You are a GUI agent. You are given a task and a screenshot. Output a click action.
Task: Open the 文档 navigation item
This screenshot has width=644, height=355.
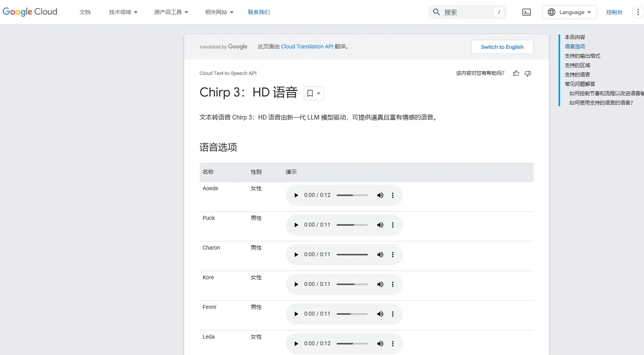85,12
